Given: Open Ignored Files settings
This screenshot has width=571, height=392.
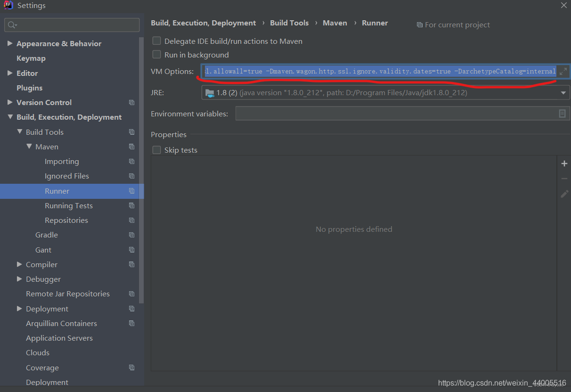Looking at the screenshot, I should click(x=67, y=176).
